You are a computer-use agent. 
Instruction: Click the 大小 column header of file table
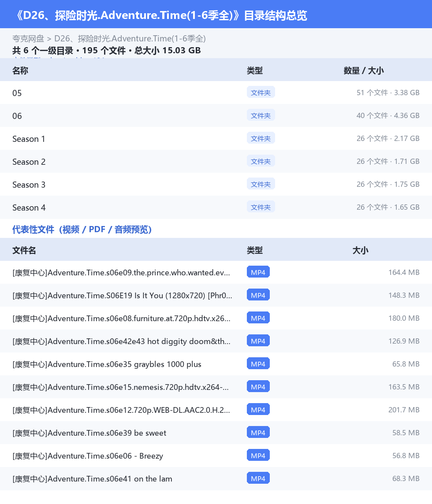click(x=360, y=250)
